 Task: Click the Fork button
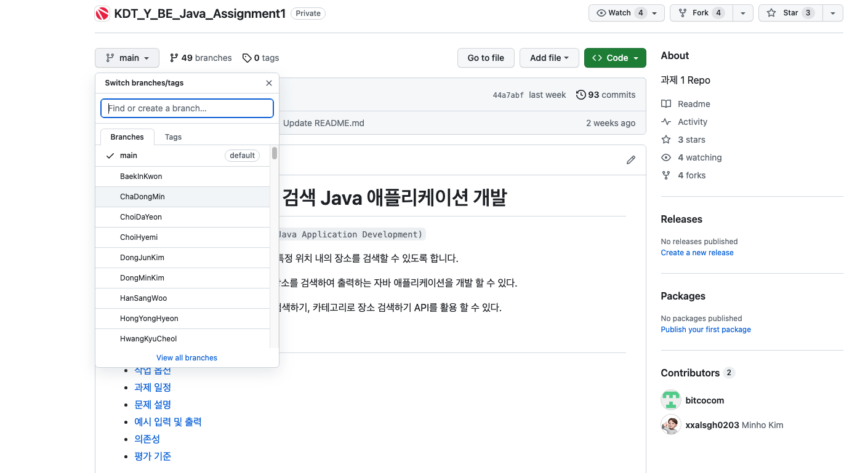(x=702, y=13)
